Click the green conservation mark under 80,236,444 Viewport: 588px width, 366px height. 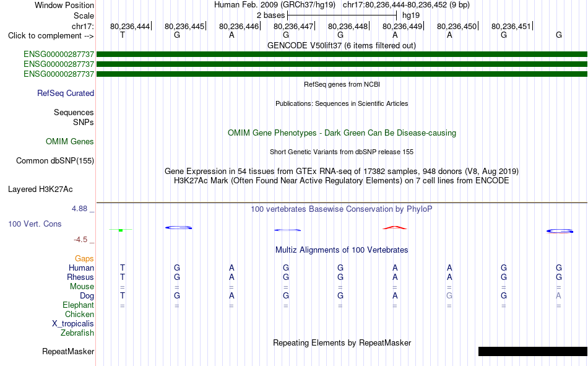(x=121, y=230)
